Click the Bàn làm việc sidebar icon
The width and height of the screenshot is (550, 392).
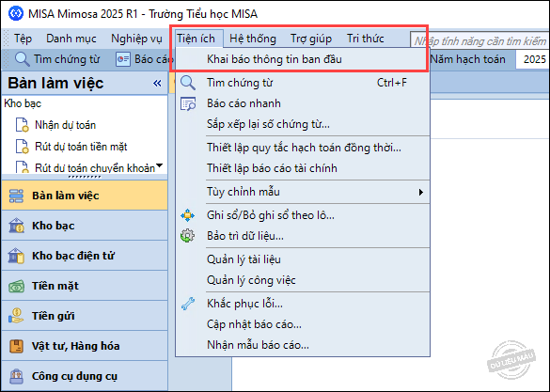[x=16, y=196]
